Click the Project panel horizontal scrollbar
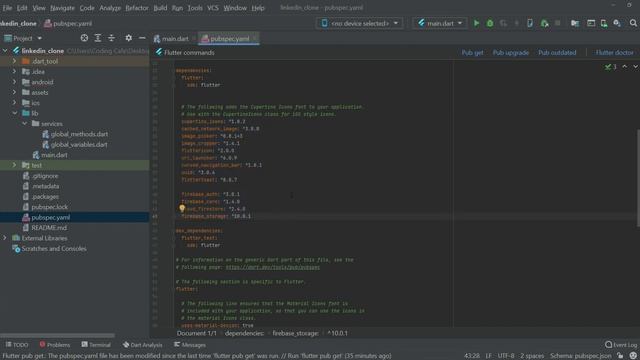Viewport: 640px width, 360px height. [57, 336]
